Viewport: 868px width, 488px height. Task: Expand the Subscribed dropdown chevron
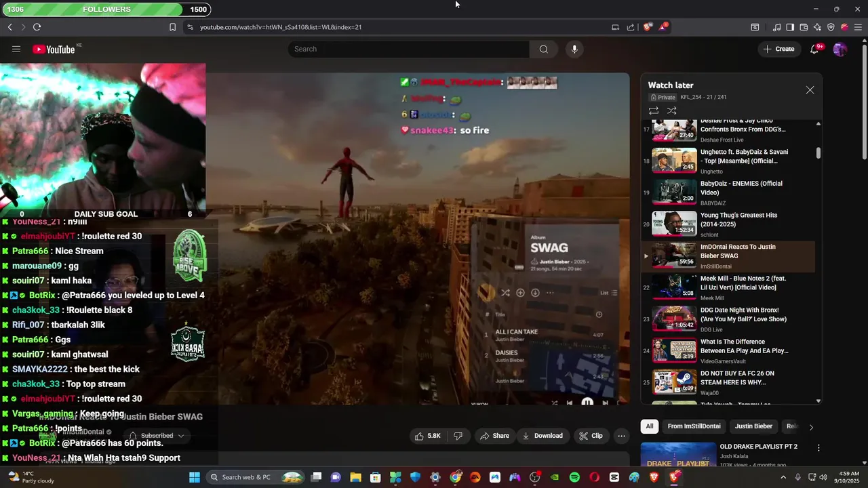tap(180, 436)
